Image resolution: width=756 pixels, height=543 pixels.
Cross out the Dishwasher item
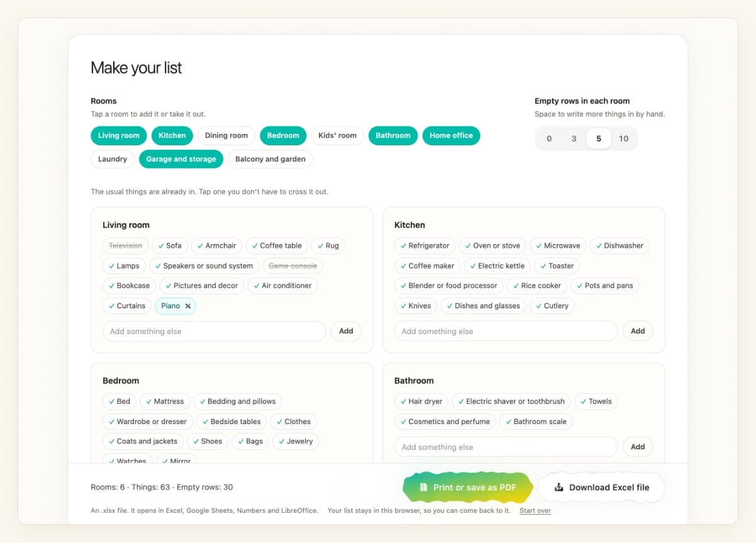(619, 245)
